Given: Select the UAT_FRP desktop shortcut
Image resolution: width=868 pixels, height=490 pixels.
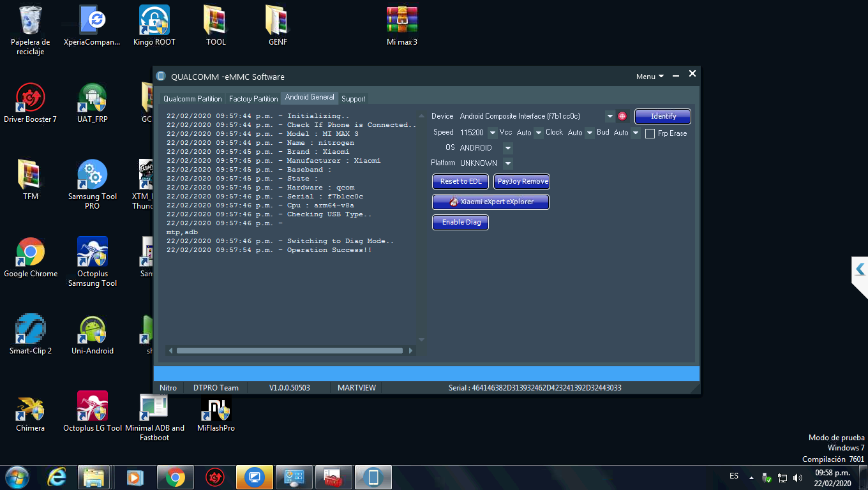Looking at the screenshot, I should 93,103.
